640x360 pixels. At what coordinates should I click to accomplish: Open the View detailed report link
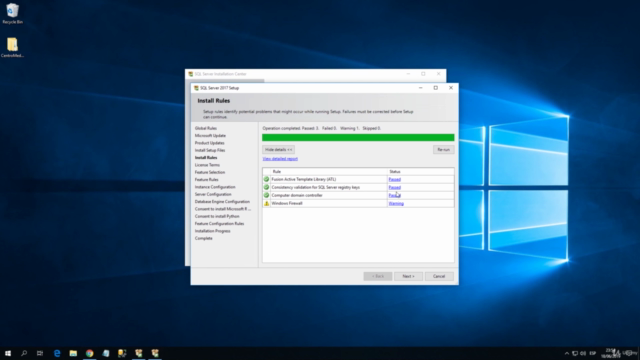[280, 159]
